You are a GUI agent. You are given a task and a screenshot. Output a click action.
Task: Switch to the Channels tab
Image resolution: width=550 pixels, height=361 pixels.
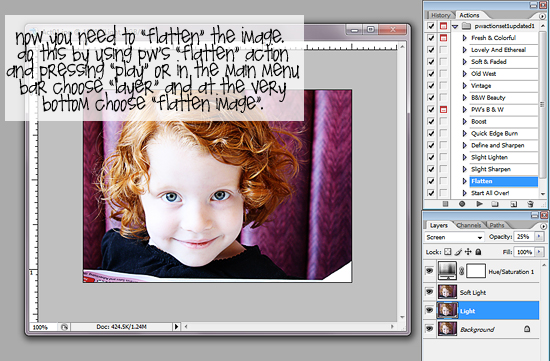point(469,225)
